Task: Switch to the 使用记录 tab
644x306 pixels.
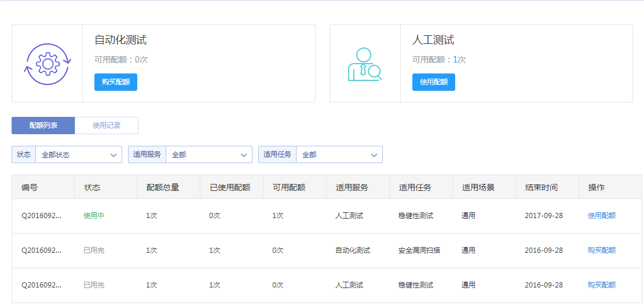Action: 107,126
